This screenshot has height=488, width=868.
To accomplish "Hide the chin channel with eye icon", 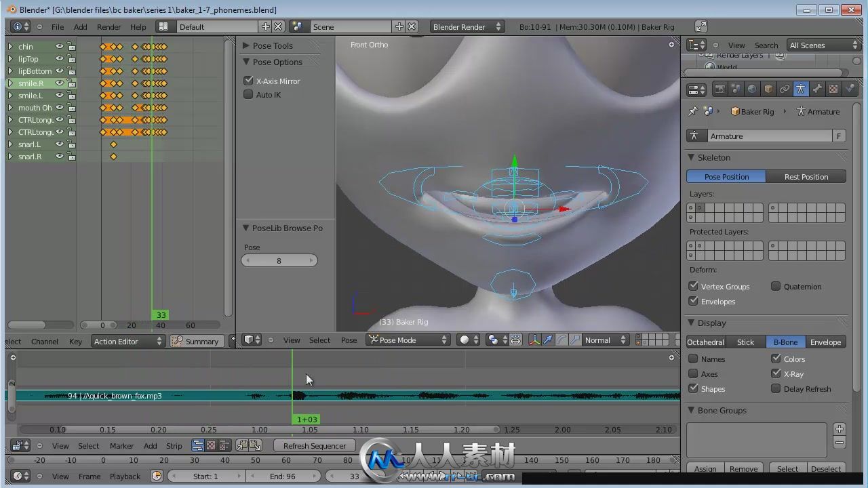I will pos(60,47).
